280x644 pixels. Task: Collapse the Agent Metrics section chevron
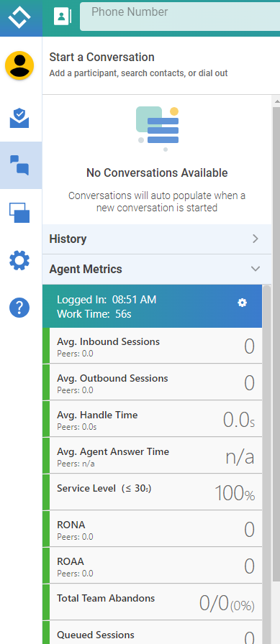pyautogui.click(x=256, y=269)
